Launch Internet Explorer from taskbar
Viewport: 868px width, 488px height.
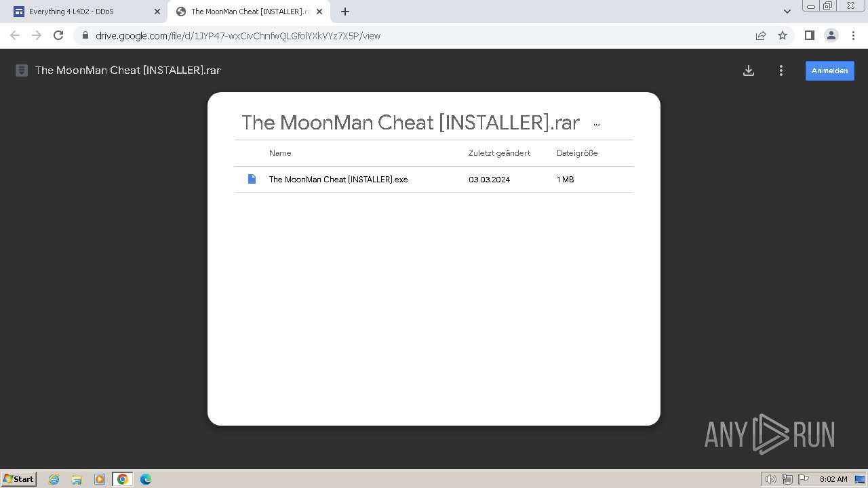tap(54, 479)
